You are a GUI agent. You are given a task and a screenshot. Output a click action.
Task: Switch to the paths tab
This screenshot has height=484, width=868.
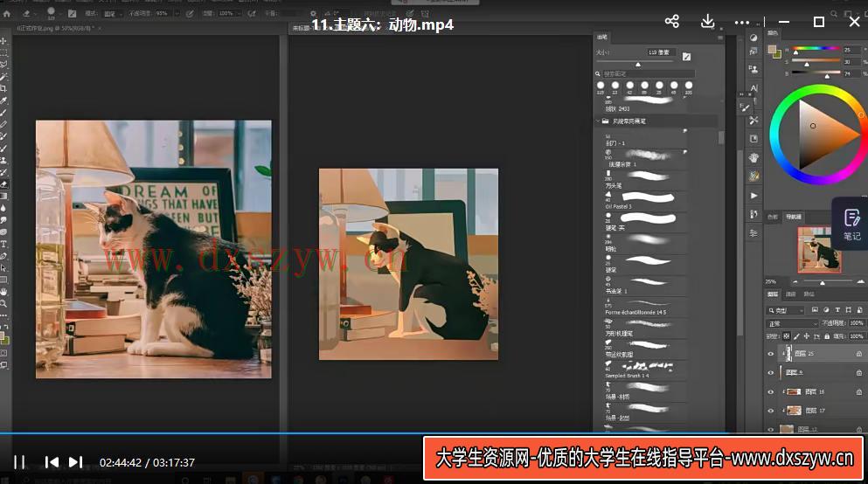809,294
